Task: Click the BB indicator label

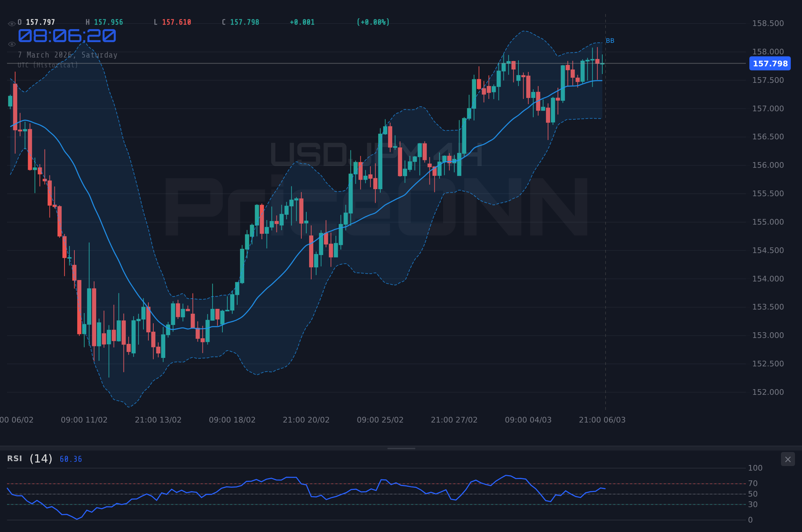Action: [x=610, y=41]
